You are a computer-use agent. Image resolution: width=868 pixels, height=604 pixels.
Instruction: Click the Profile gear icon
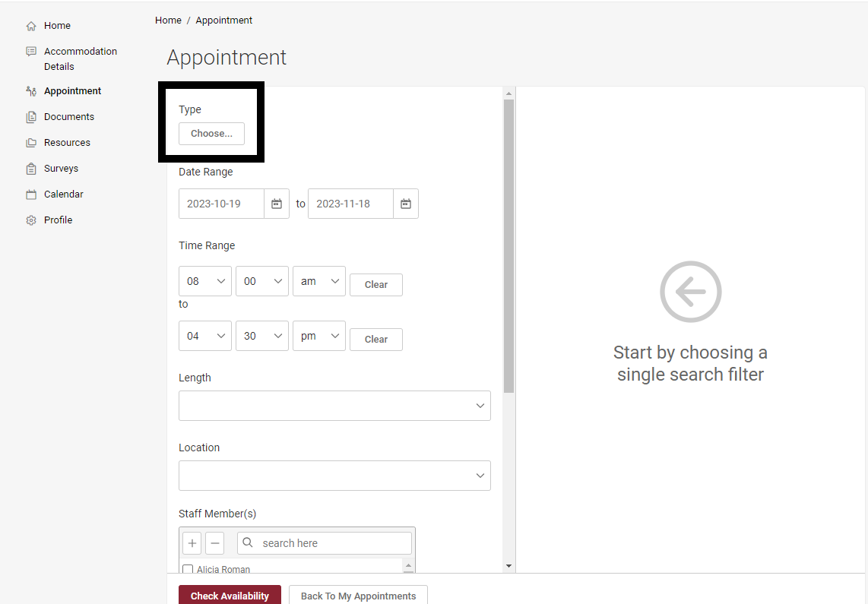tap(30, 220)
